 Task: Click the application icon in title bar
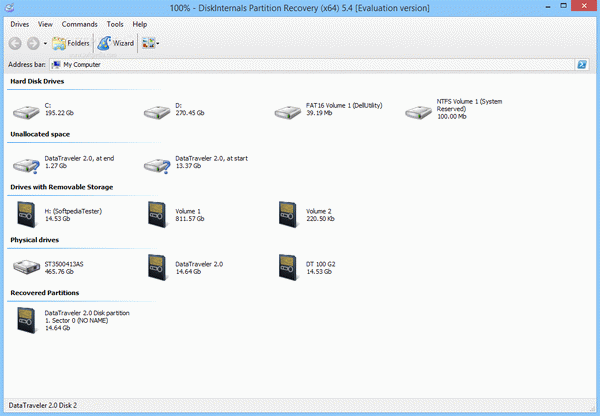pos(10,7)
